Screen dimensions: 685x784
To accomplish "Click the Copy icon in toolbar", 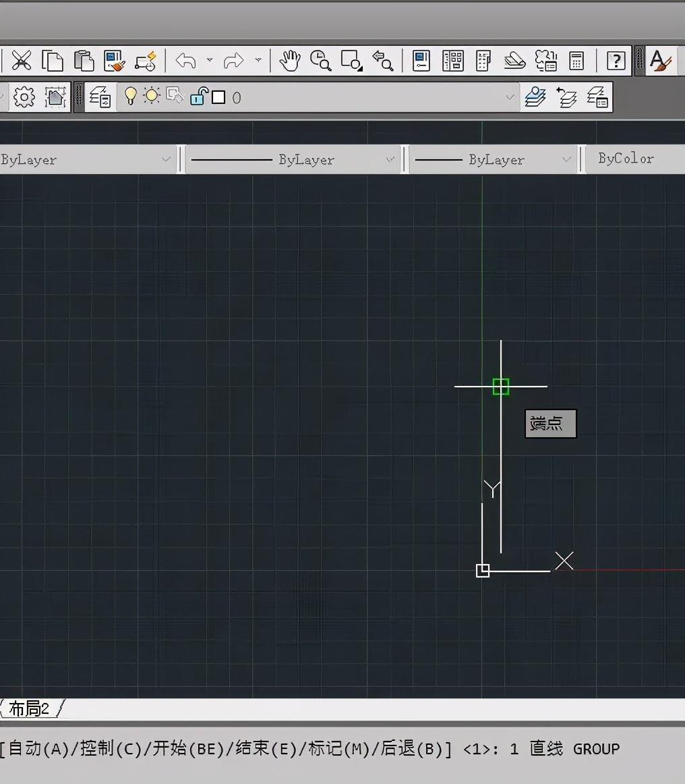I will (53, 61).
